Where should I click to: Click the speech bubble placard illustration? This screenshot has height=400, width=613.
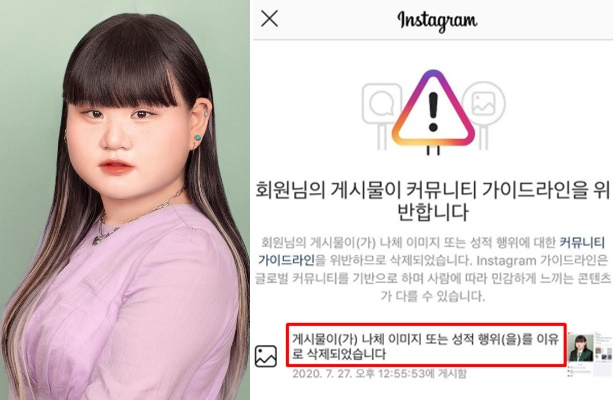[x=381, y=116]
